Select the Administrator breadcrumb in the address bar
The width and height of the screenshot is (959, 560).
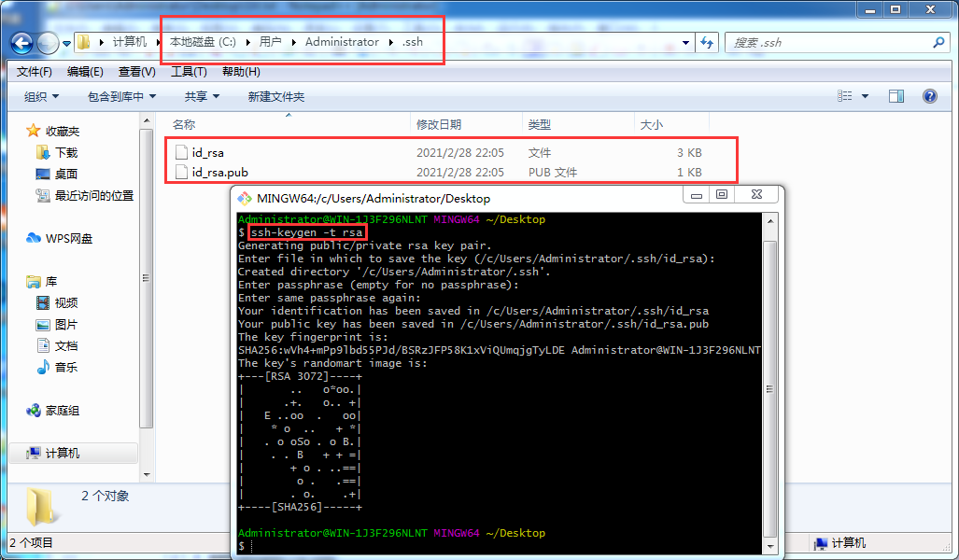click(x=342, y=42)
